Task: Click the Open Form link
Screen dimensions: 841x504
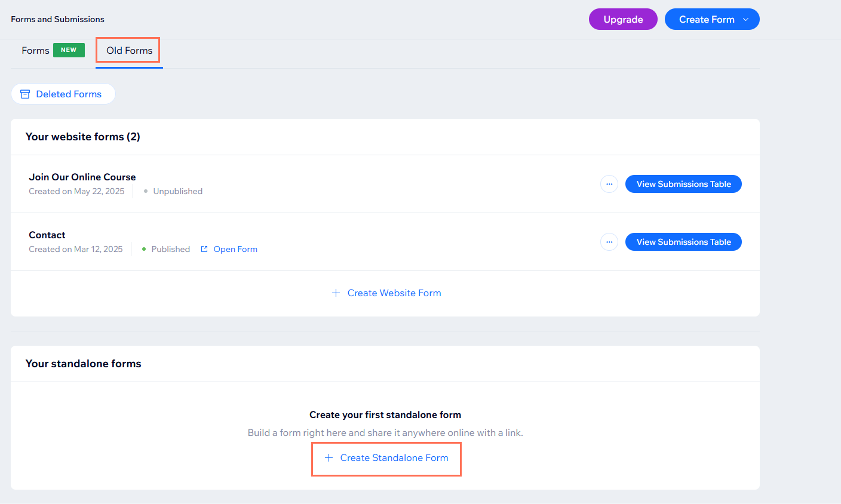Action: coord(235,249)
